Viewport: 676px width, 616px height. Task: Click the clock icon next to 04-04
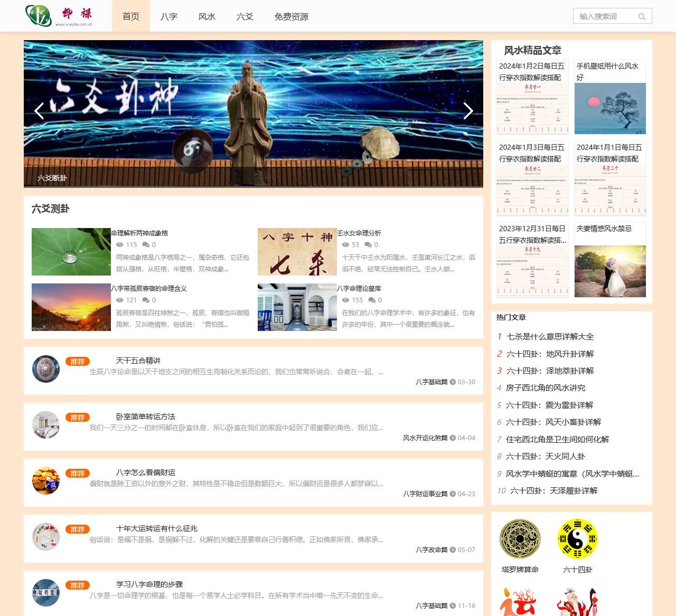(453, 438)
